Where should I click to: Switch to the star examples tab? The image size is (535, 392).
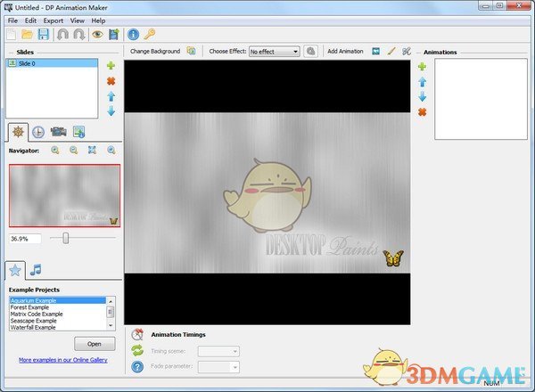pos(15,270)
